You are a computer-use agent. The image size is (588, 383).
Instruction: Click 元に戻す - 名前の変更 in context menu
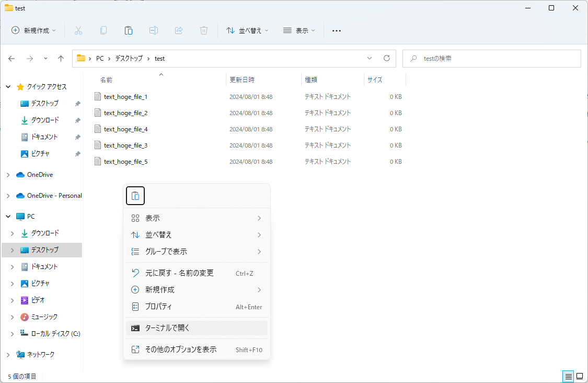pyautogui.click(x=197, y=272)
